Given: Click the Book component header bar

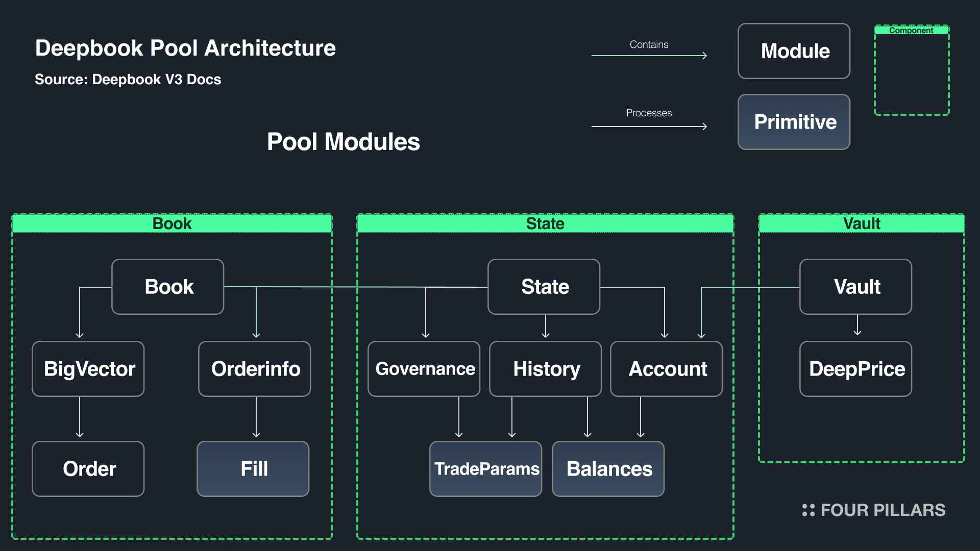Looking at the screenshot, I should point(172,223).
